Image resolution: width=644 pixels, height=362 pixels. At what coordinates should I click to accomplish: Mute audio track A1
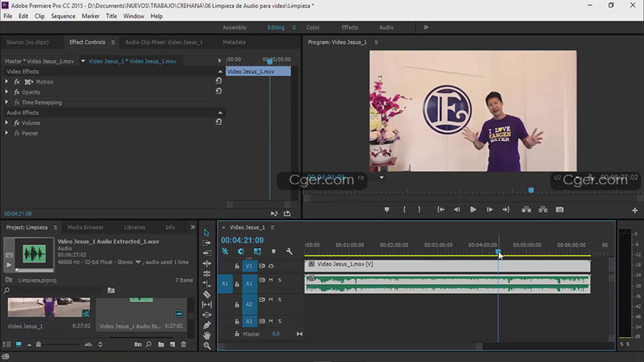point(271,280)
